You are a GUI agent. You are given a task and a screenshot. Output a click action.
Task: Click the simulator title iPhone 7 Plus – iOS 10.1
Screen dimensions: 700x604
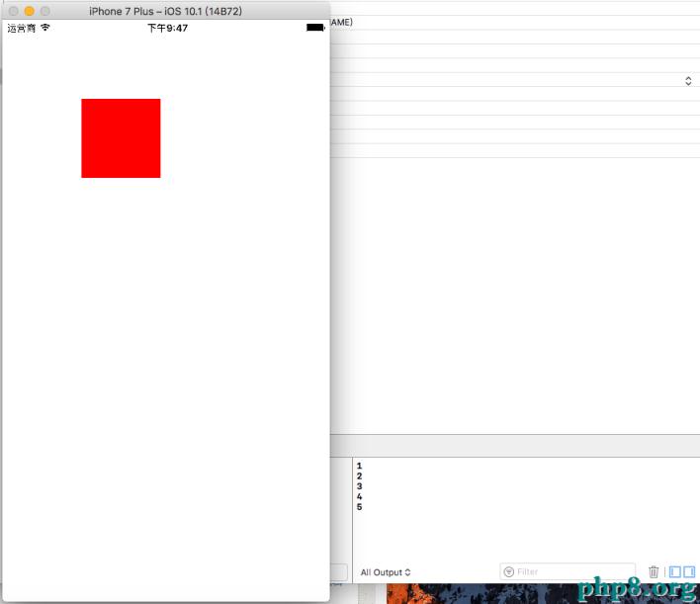pos(166,11)
